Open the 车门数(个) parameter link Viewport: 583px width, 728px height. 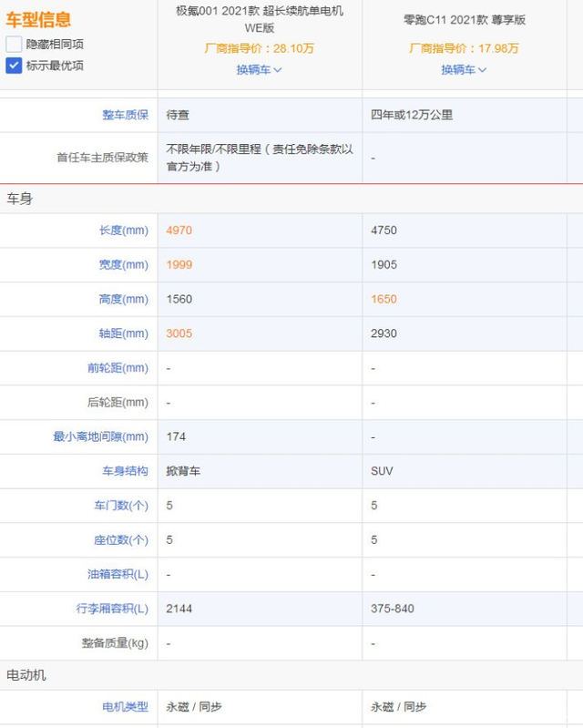click(x=121, y=505)
